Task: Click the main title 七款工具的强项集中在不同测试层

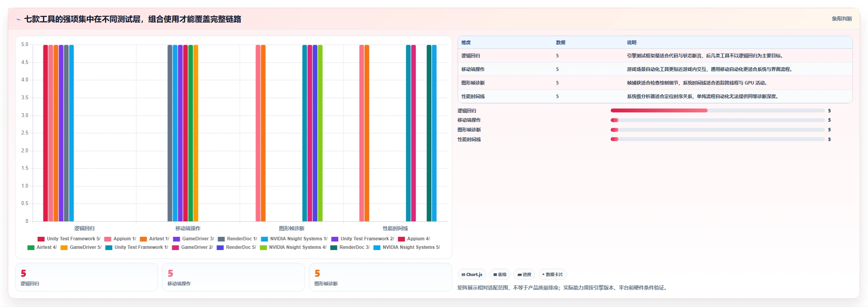Action: 133,19
